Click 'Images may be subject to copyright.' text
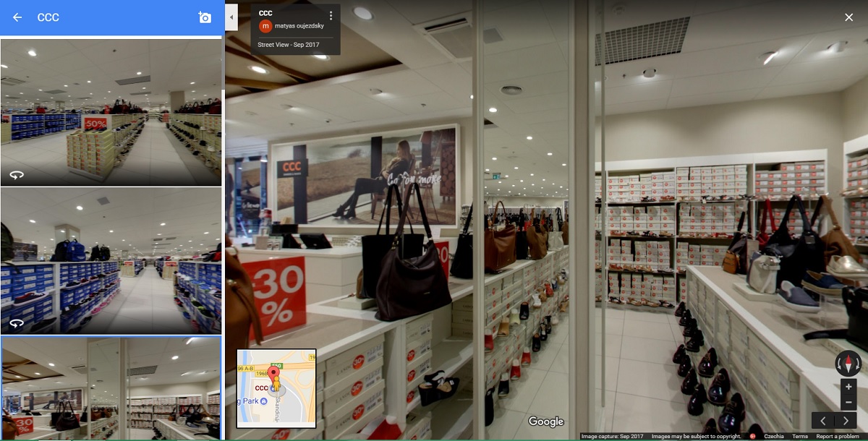This screenshot has width=868, height=441. click(x=696, y=437)
